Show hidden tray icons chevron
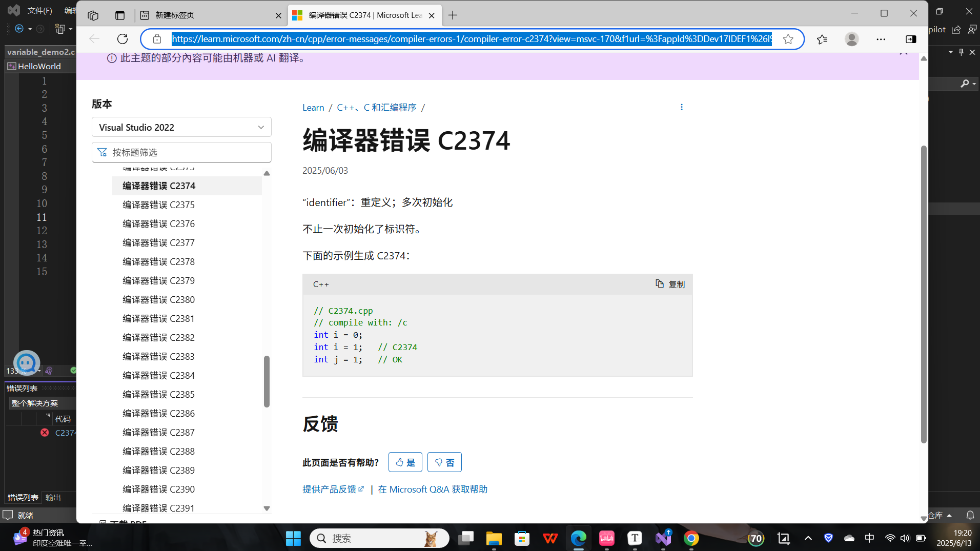Image resolution: width=980 pixels, height=551 pixels. (x=808, y=538)
